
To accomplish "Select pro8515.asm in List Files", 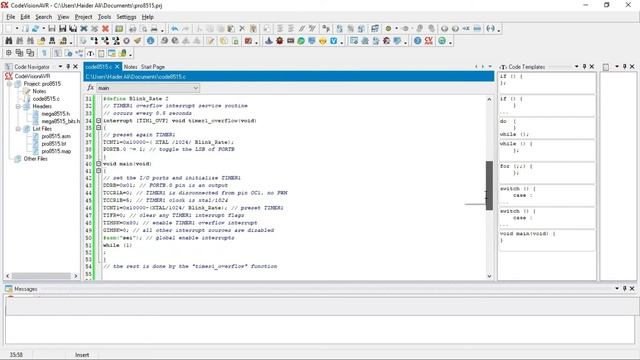I will (56, 136).
